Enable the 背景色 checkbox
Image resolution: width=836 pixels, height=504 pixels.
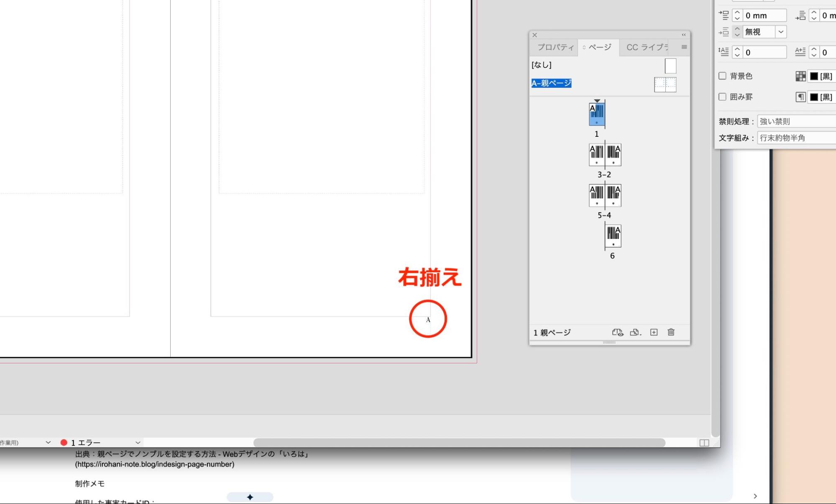[722, 76]
